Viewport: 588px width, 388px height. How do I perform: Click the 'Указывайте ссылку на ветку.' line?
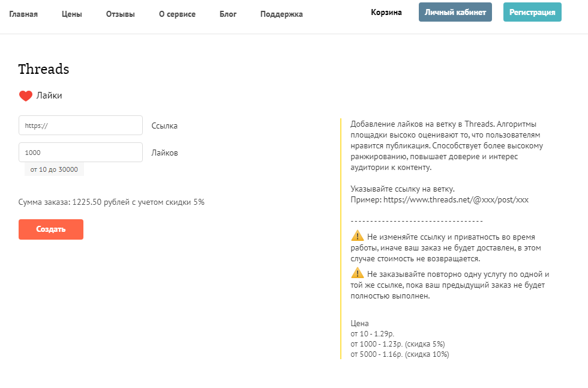403,189
